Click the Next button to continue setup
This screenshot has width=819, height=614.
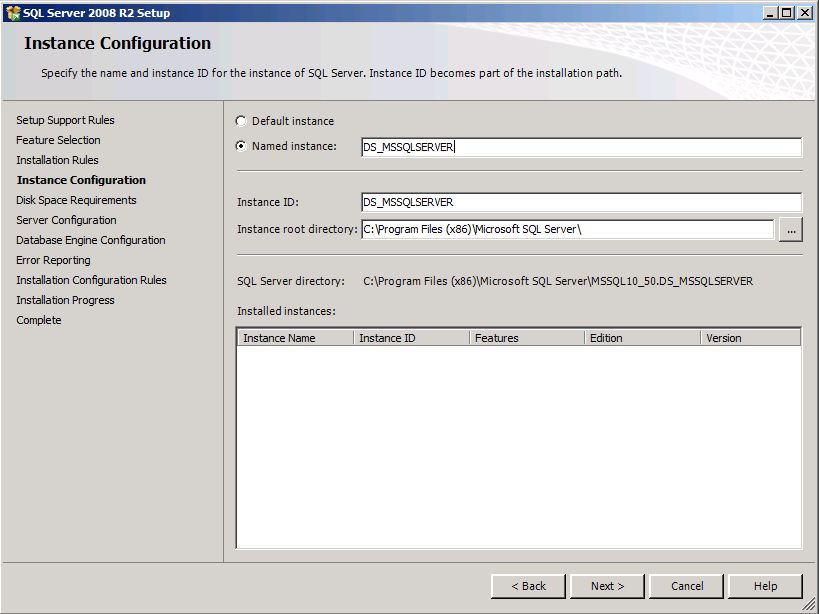606,586
